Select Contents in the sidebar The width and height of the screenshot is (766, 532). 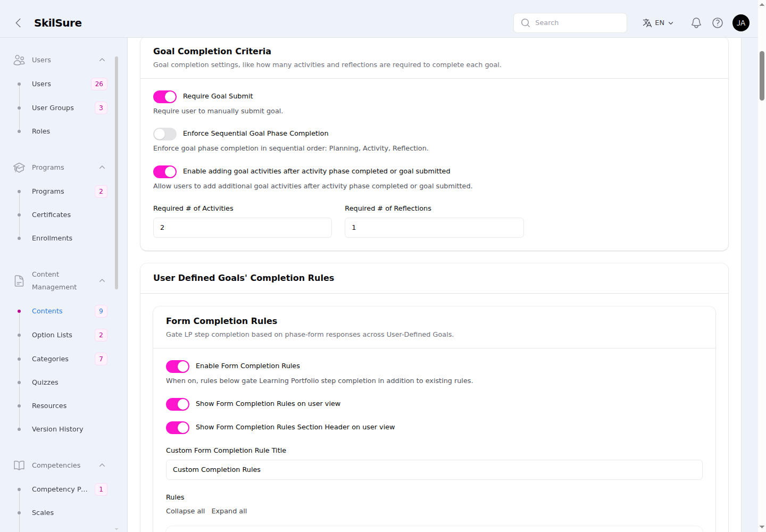pos(47,311)
